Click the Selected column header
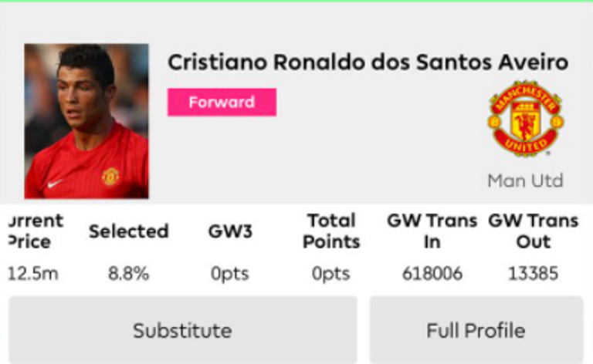 (x=128, y=231)
